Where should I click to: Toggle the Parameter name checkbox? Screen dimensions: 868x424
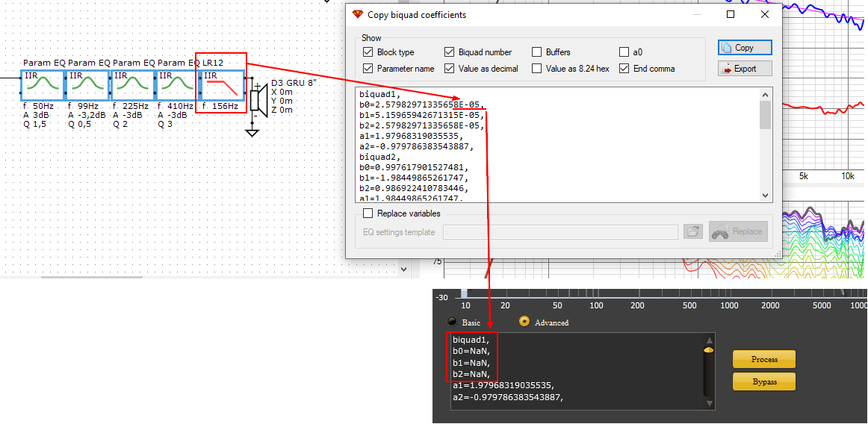tap(368, 69)
